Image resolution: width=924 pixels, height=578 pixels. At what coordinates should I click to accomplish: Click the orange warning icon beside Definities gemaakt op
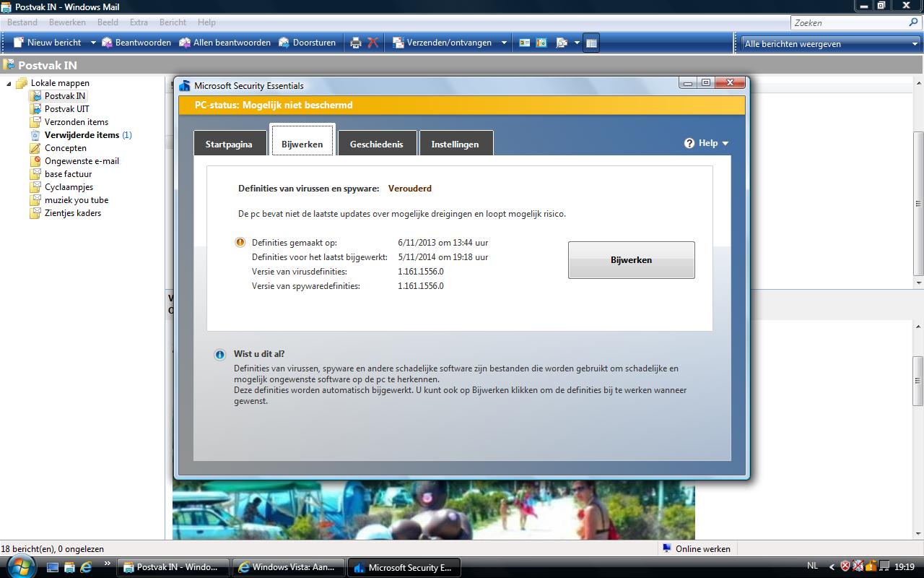click(240, 242)
